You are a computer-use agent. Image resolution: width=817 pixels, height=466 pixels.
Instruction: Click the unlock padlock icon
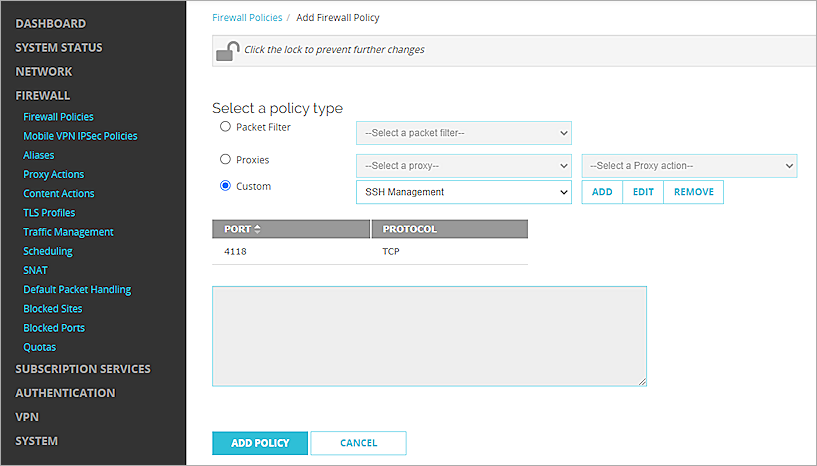point(228,51)
